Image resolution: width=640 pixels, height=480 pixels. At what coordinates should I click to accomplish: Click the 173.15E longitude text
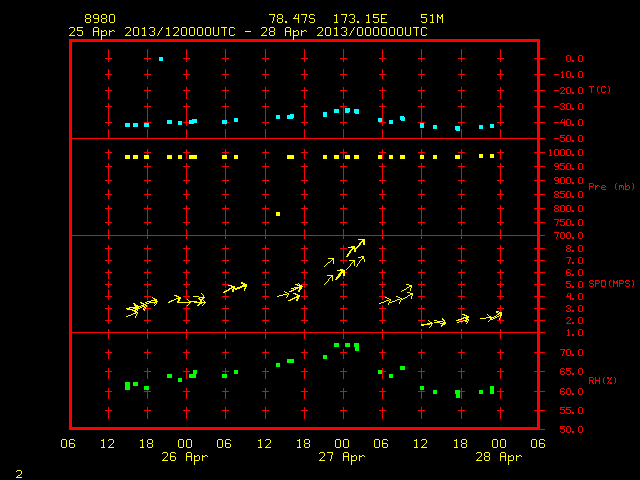tap(360, 19)
